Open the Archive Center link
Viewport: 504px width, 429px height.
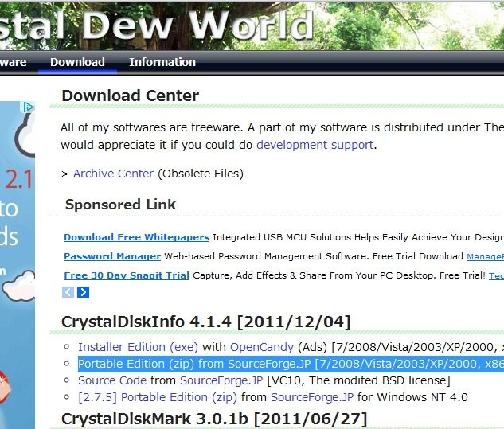tap(114, 174)
